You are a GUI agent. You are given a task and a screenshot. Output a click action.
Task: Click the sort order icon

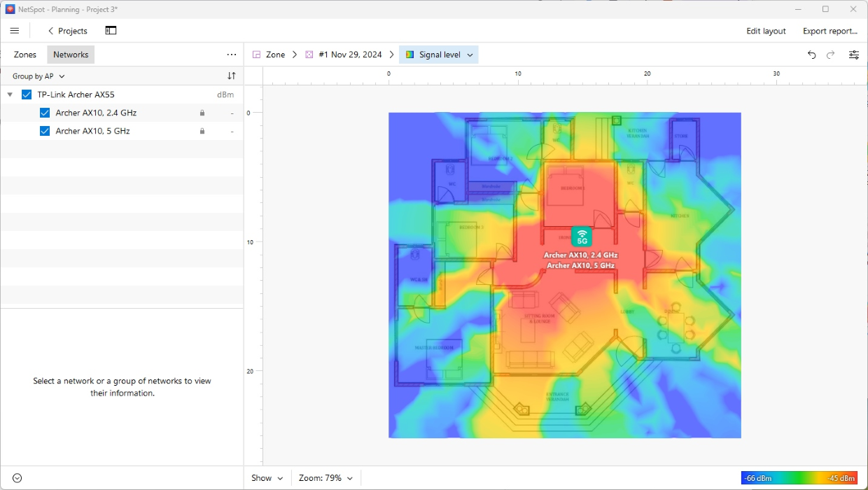(232, 76)
